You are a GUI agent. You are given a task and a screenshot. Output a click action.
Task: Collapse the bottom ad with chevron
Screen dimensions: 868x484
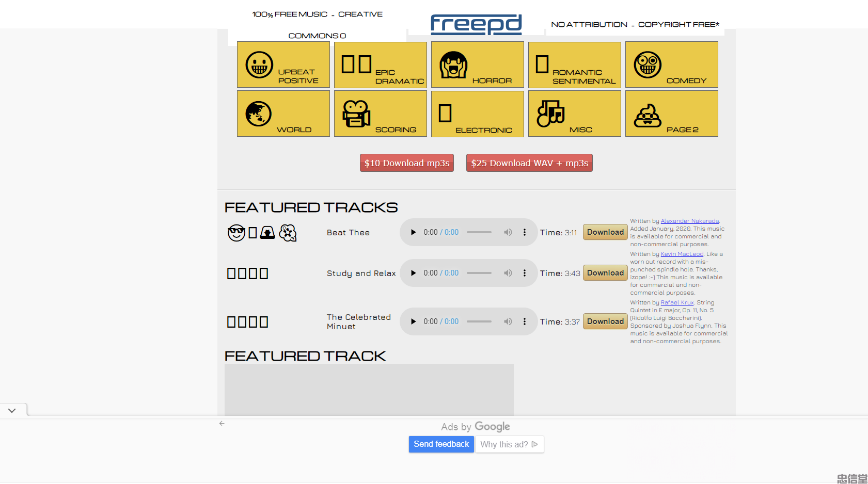pos(12,411)
